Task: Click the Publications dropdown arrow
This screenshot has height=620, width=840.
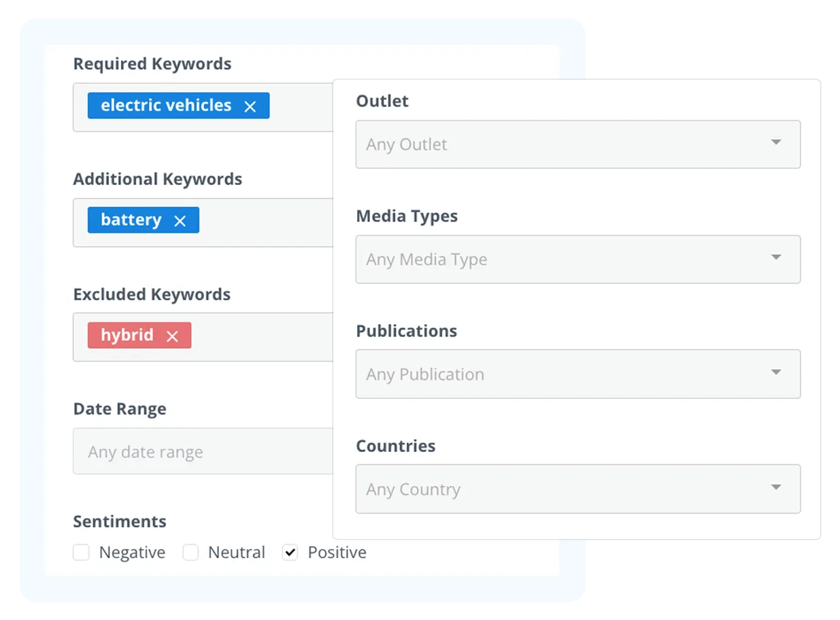Action: pos(776,373)
